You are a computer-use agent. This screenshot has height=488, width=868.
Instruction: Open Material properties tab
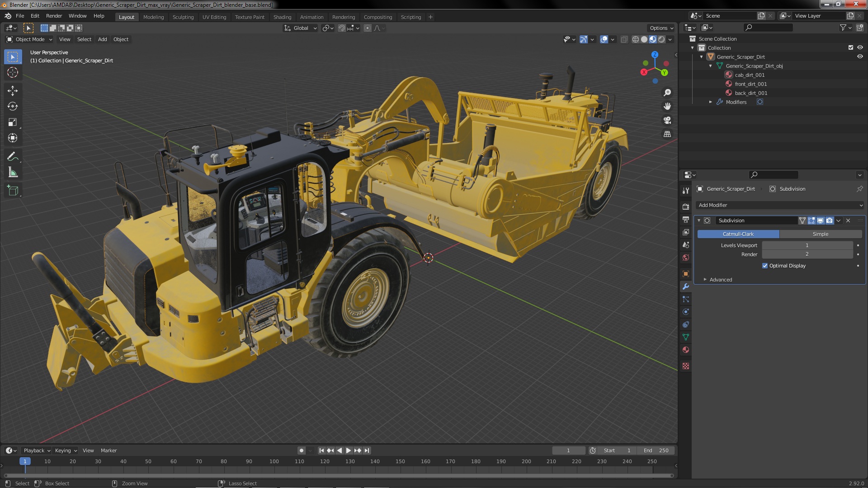tap(686, 350)
